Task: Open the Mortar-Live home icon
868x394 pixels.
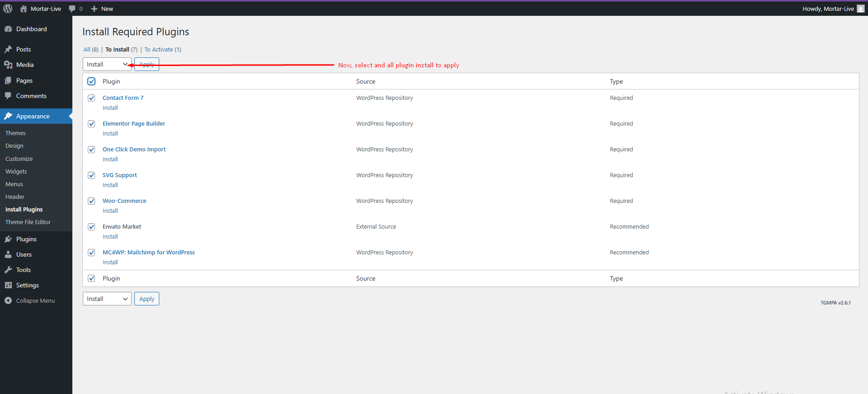Action: pyautogui.click(x=24, y=9)
